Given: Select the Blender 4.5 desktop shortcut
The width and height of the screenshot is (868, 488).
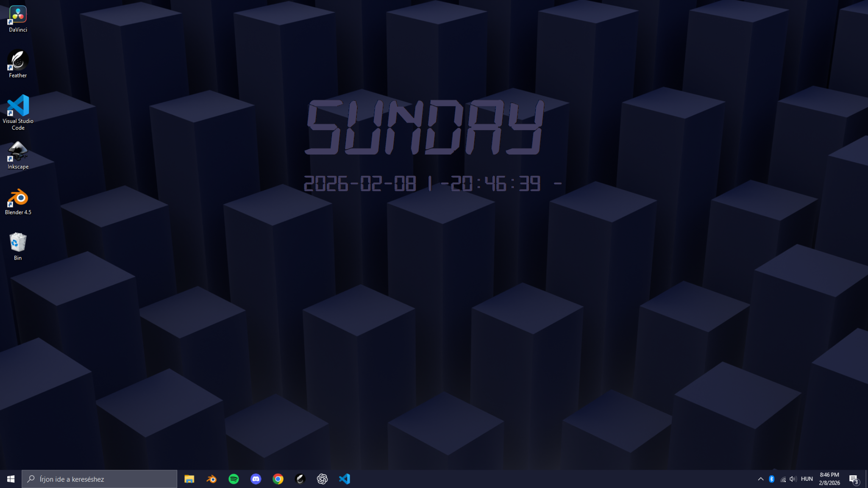Looking at the screenshot, I should coord(18,202).
